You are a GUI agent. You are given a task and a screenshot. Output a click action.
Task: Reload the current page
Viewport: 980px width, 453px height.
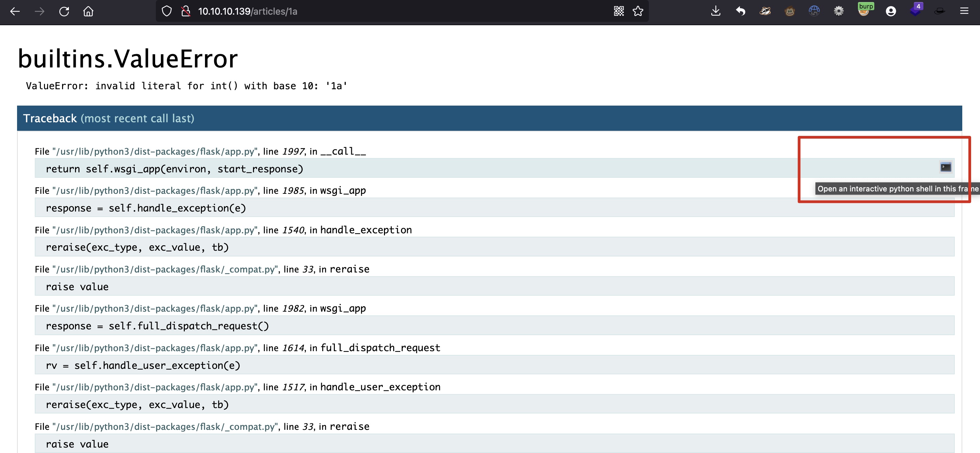(64, 11)
